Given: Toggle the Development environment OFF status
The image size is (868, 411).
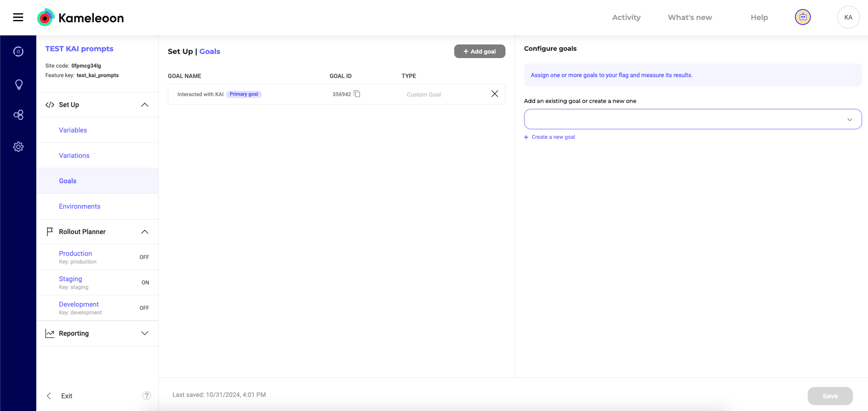Looking at the screenshot, I should coord(144,308).
